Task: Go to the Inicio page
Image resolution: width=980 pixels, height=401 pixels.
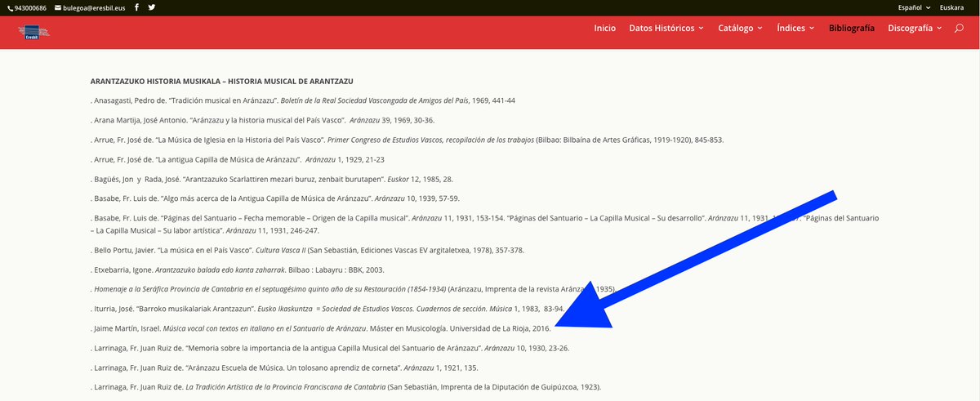Action: (605, 28)
